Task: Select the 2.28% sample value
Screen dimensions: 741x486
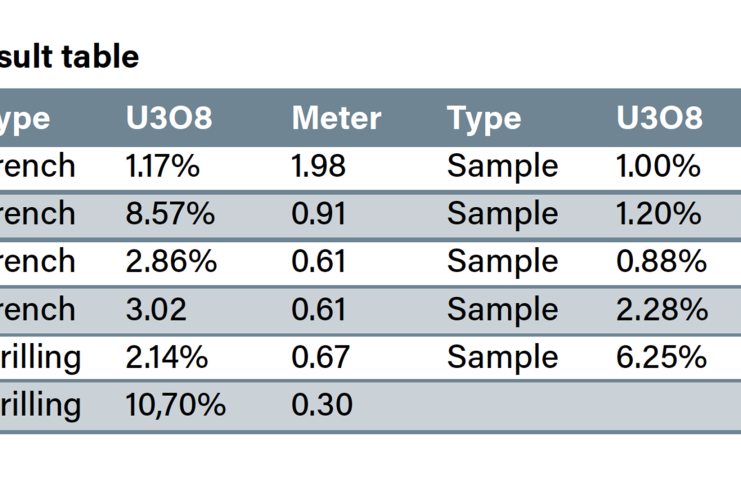Action: point(661,310)
